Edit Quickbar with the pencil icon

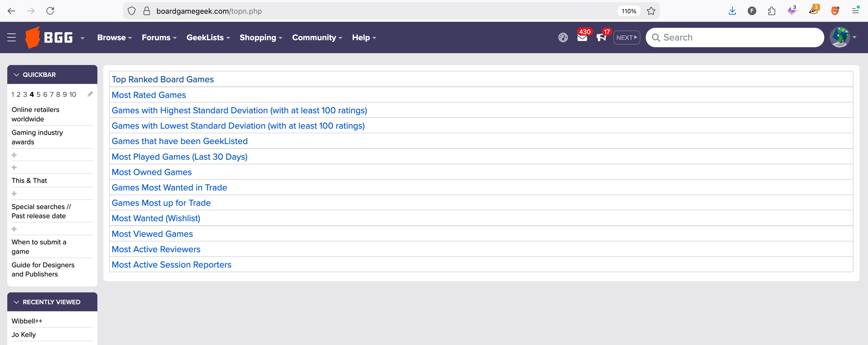point(90,94)
